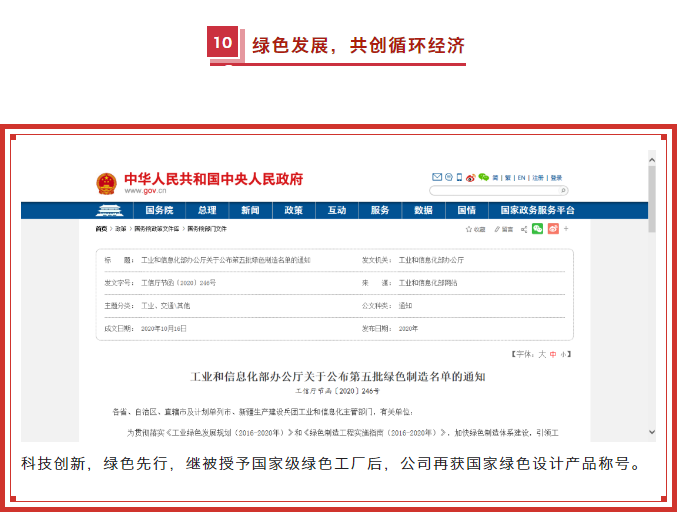Image resolution: width=678 pixels, height=513 pixels.
Task: Click the star 收藏 favorite icon
Action: (x=470, y=229)
